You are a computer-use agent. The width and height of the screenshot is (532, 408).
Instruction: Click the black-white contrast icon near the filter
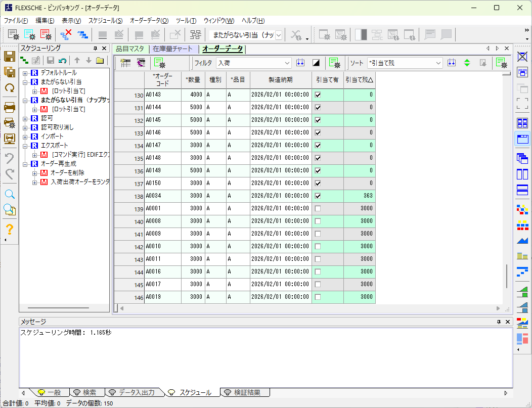click(317, 62)
